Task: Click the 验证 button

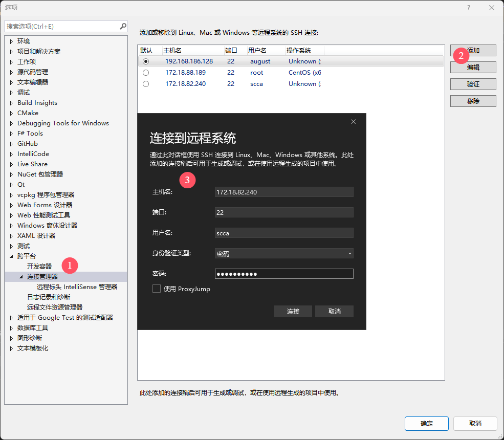Action: [473, 84]
